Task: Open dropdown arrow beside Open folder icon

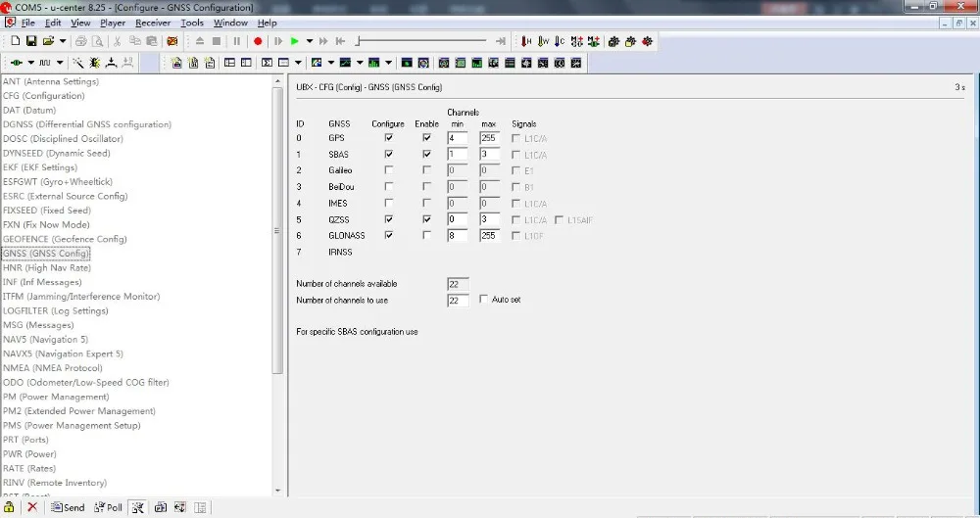Action: [x=63, y=41]
